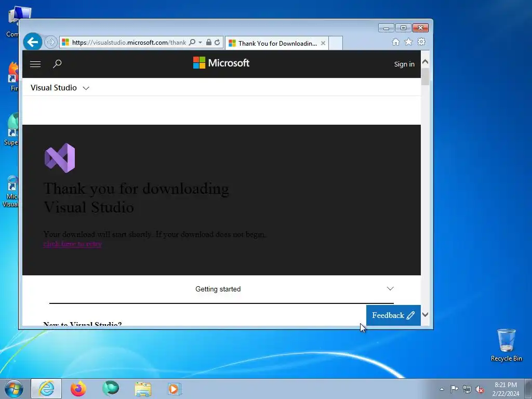The width and height of the screenshot is (532, 399).
Task: Click the network tray icon
Action: tap(467, 389)
